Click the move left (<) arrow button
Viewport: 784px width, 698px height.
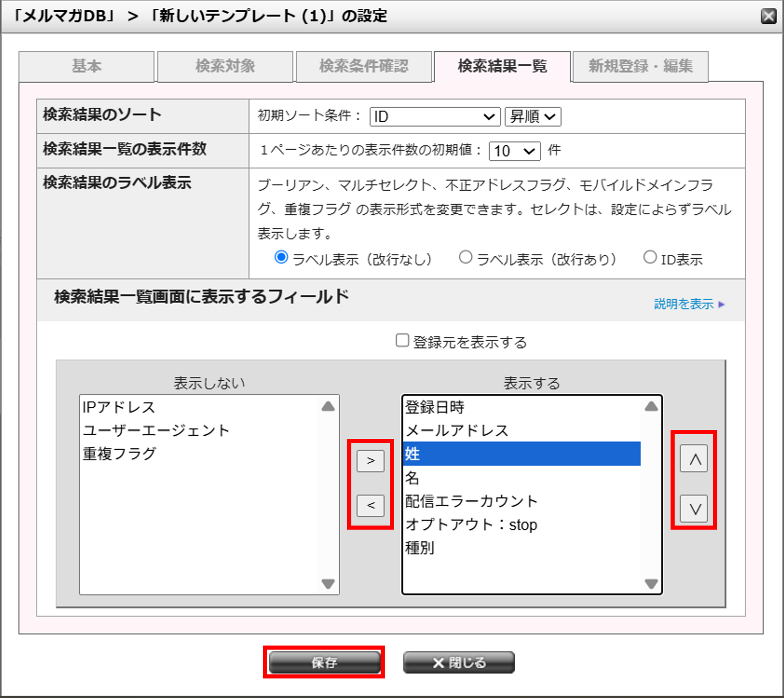370,506
